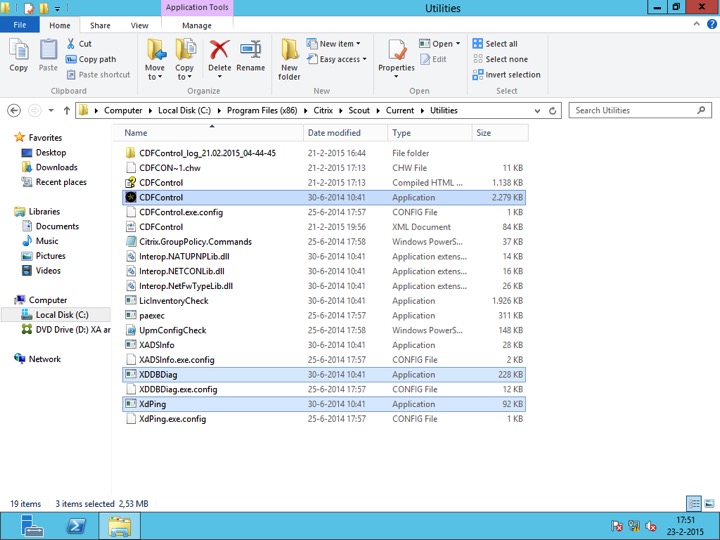720x540 pixels.
Task: Refresh the Utilities folder view
Action: click(552, 111)
